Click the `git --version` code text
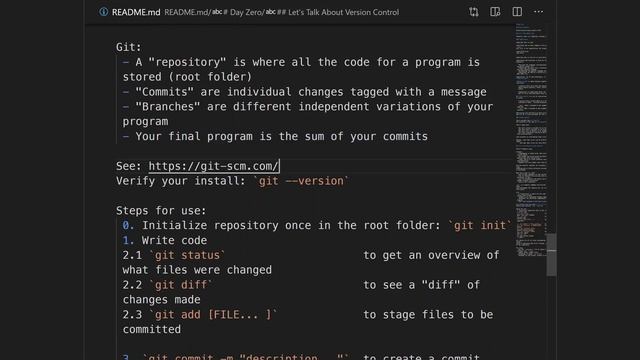This screenshot has height=360, width=640. (x=301, y=181)
